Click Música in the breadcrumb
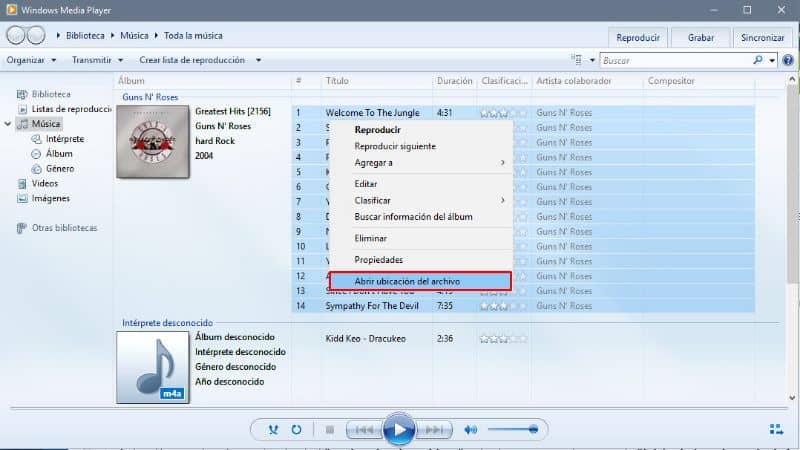Viewport: 800px width, 450px height. coord(134,36)
